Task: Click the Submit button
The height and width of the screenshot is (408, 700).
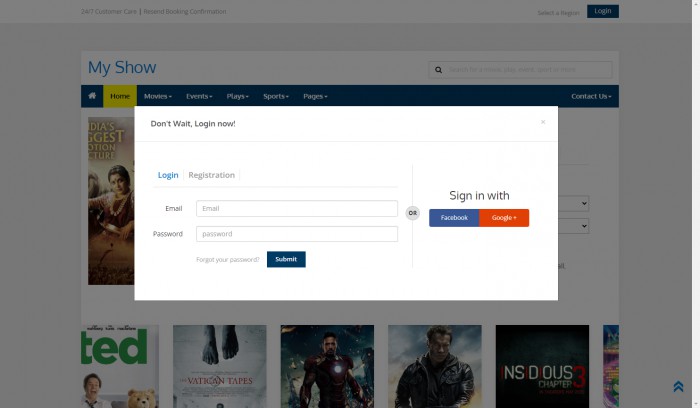Action: point(286,259)
